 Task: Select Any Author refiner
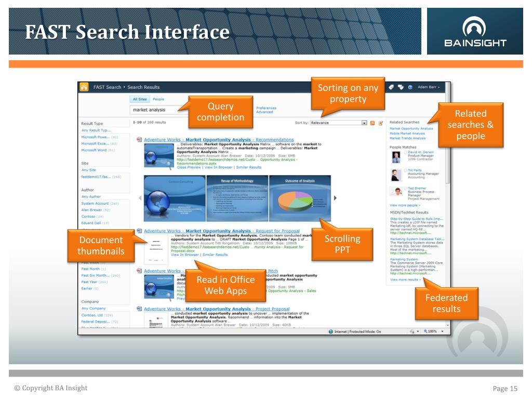(x=91, y=196)
